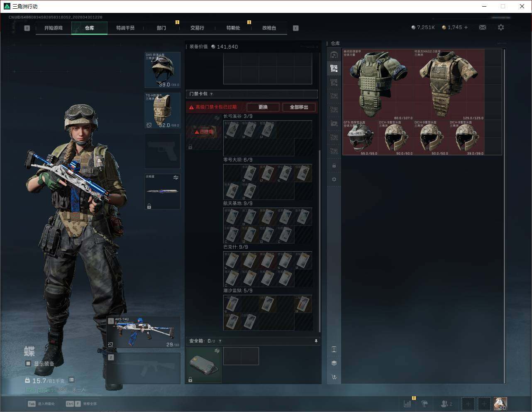The image size is (532, 412).
Task: Click the equipment panel vertical scrollbar
Action: click(x=319, y=241)
